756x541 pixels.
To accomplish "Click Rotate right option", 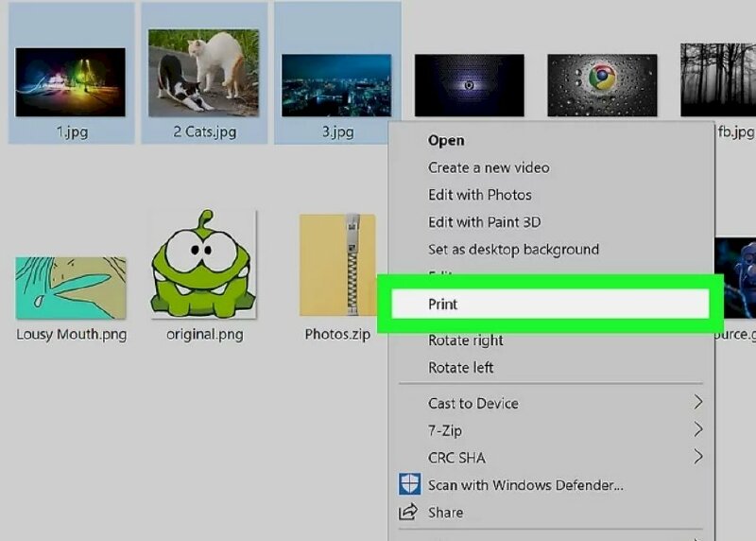I will 466,340.
